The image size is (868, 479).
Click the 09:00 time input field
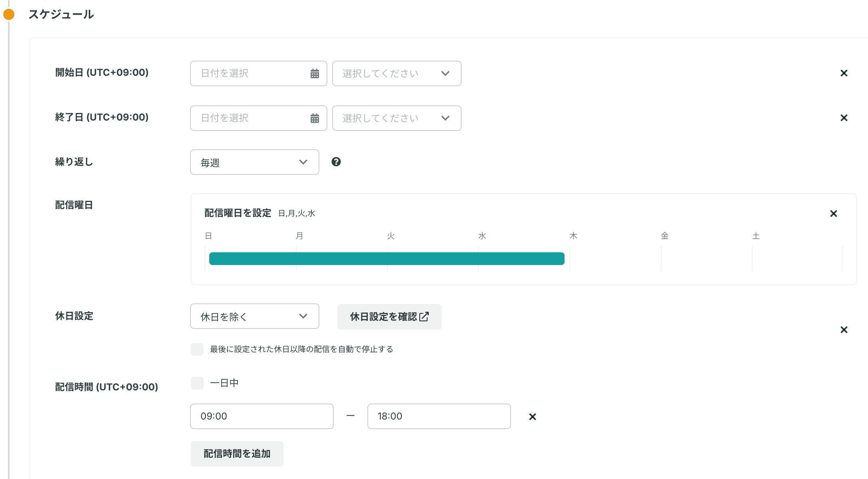click(x=262, y=416)
